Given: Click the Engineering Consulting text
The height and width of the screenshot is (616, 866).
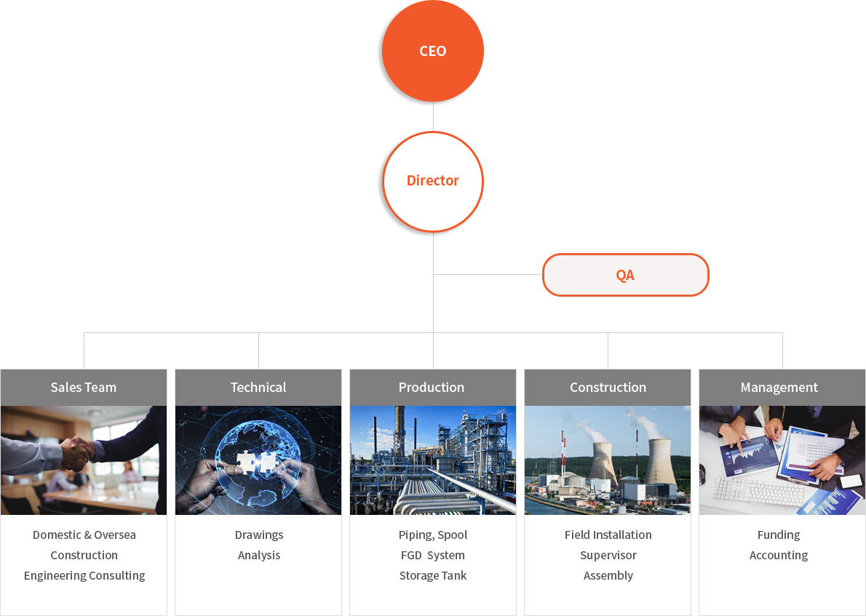Looking at the screenshot, I should pyautogui.click(x=84, y=575).
